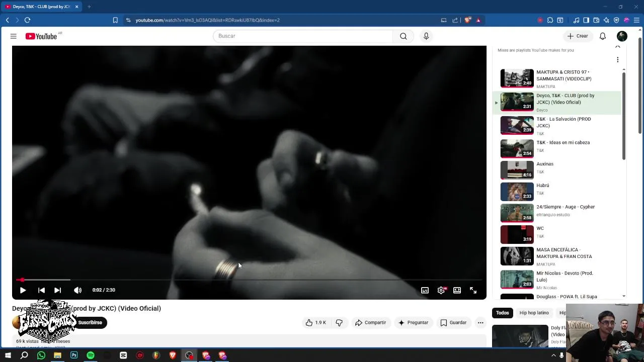
Task: Open the Leo AI sparkle icon
Action: coord(606,20)
